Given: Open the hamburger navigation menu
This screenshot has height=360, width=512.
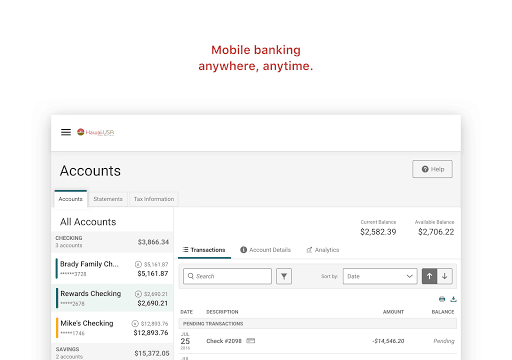Looking at the screenshot, I should click(66, 132).
